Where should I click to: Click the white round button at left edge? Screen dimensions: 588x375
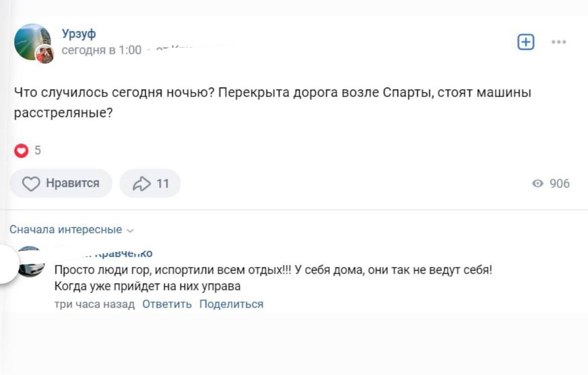(6, 265)
